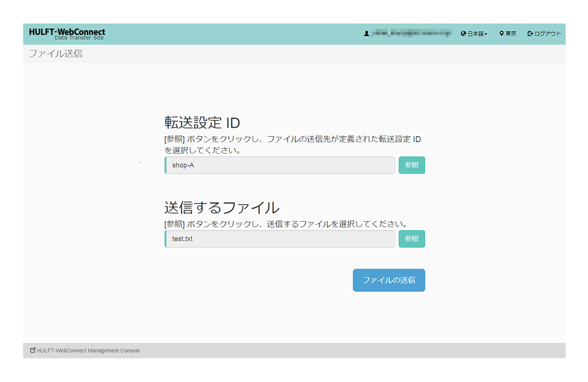
Task: Open the 日本語 language dropdown
Action: click(x=476, y=34)
